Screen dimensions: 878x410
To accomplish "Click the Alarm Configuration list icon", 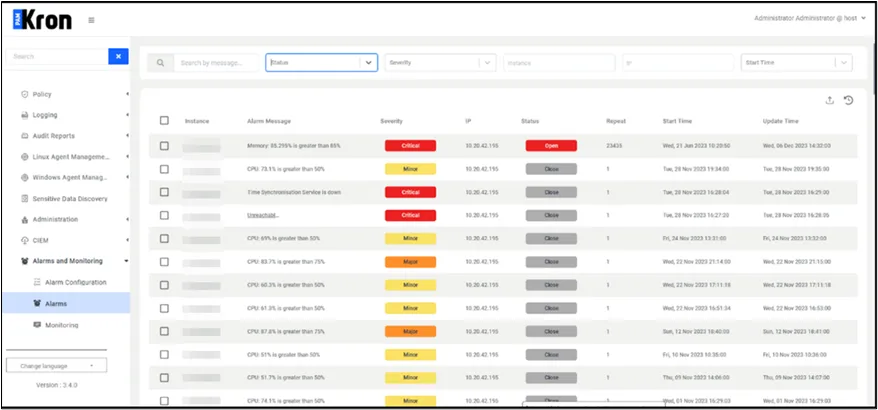I will [38, 282].
